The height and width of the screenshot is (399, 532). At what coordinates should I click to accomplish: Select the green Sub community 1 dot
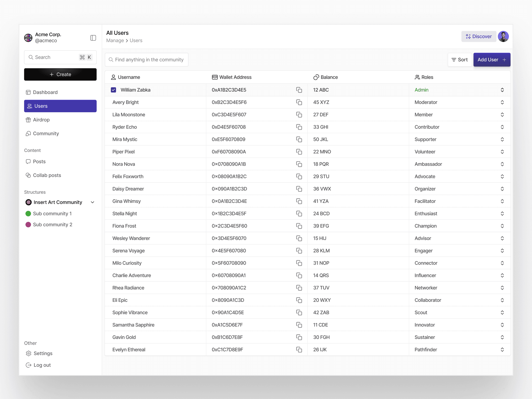point(28,214)
